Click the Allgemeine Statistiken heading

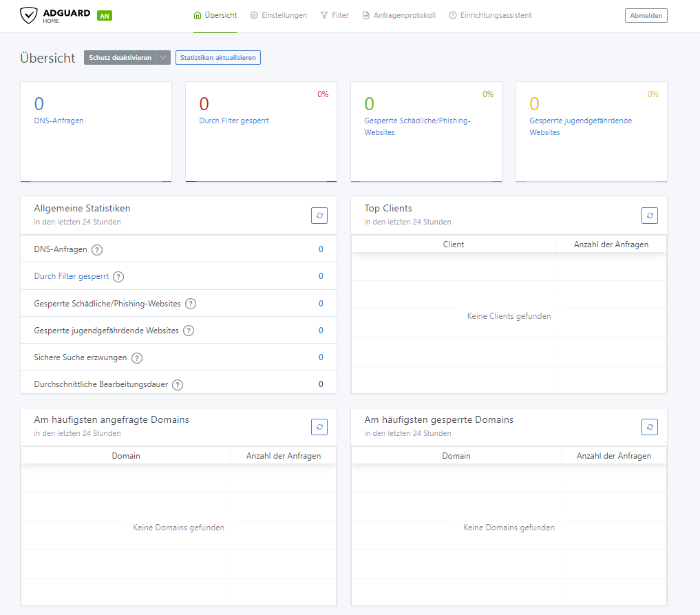[x=82, y=208]
